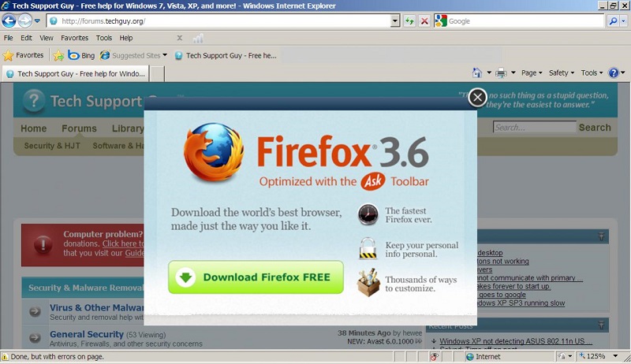Expand the Print dropdown arrow
Screen dimensions: 631x364
[x=513, y=72]
